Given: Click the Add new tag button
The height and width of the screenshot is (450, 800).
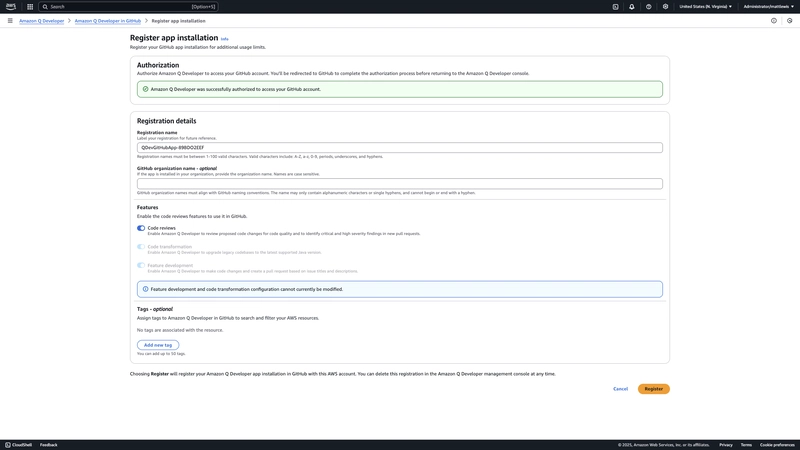Looking at the screenshot, I should [x=158, y=345].
